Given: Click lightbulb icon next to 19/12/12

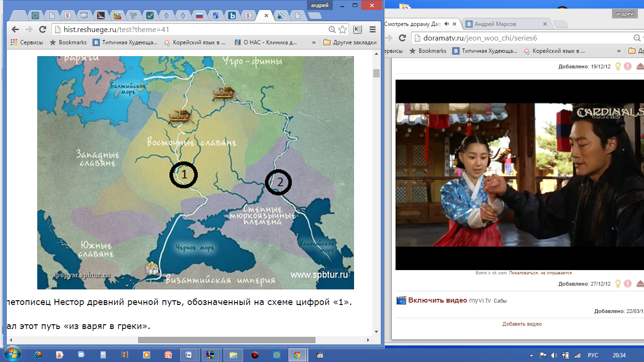Looking at the screenshot, I should (618, 66).
